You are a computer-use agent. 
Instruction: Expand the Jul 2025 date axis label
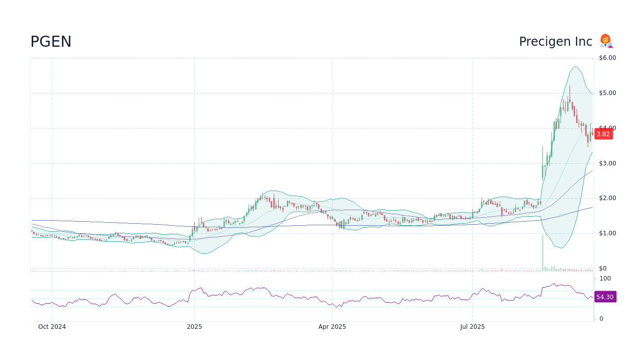[473, 326]
